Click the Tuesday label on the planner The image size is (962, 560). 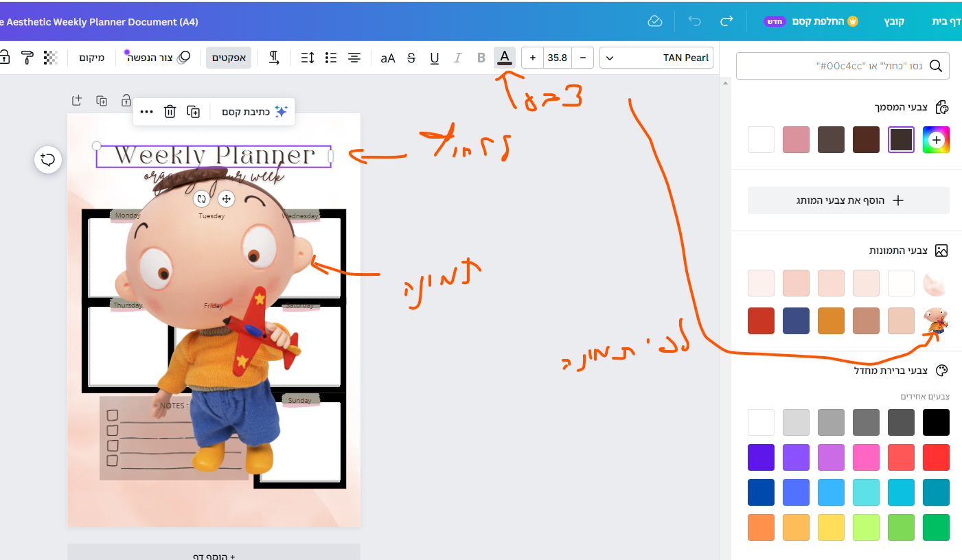point(211,216)
